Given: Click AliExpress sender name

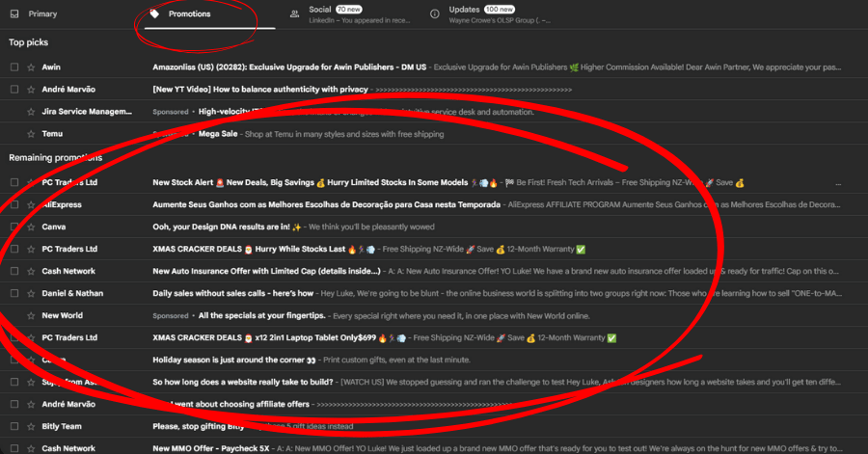Looking at the screenshot, I should coord(62,204).
